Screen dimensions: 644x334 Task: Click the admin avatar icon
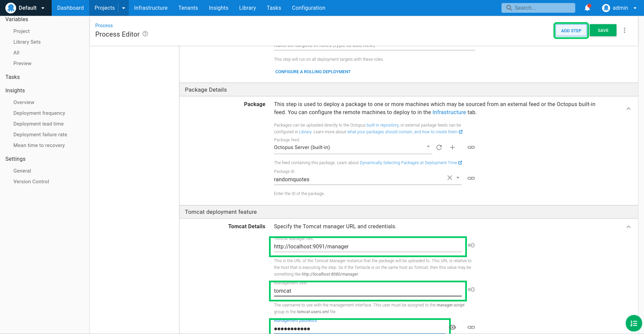[606, 8]
